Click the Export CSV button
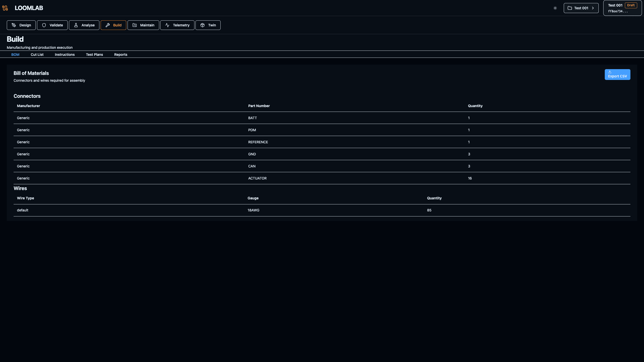Image resolution: width=644 pixels, height=362 pixels. (617, 74)
